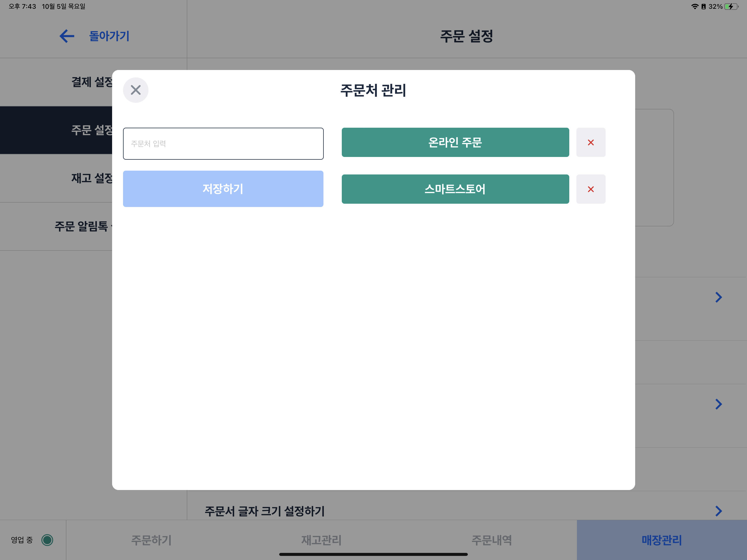Focus the 주문처 입력 text field
Screen dimensions: 747x560
coord(223,144)
